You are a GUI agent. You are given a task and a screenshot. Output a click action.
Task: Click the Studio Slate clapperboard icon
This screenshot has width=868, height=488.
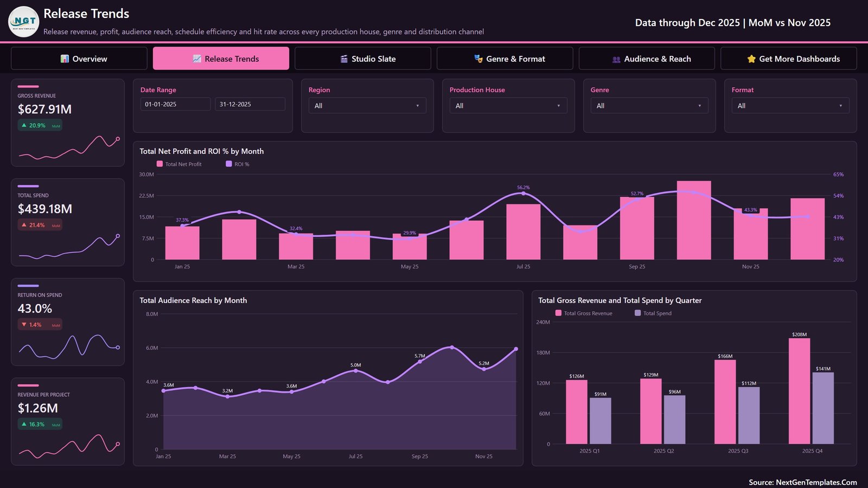pyautogui.click(x=344, y=59)
